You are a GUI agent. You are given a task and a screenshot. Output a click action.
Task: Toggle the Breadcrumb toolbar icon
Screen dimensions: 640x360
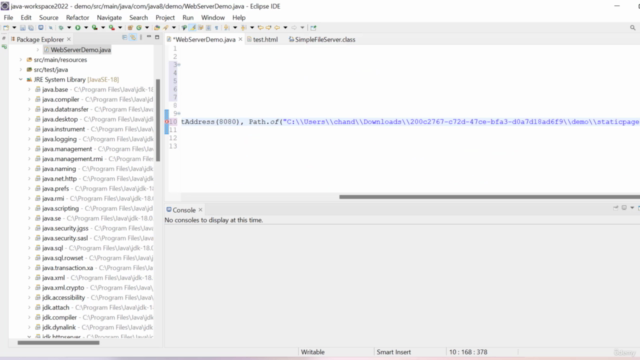pyautogui.click(x=184, y=28)
